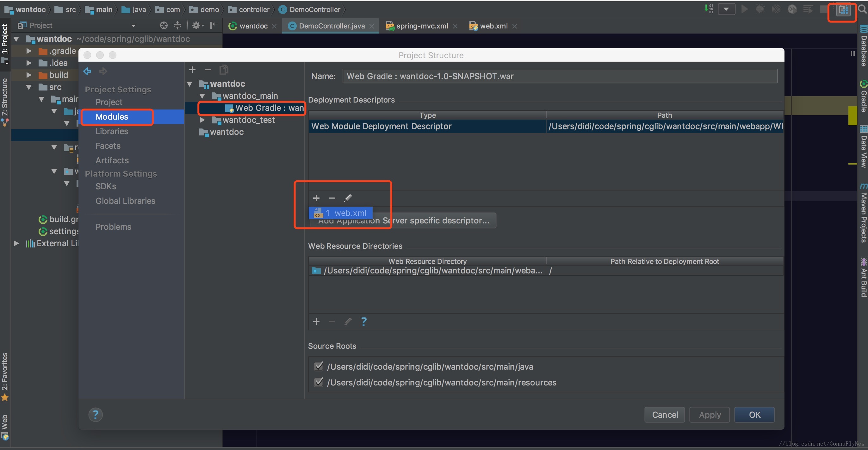Remove the web resource directory with minus icon
This screenshot has height=450, width=868.
click(x=332, y=322)
